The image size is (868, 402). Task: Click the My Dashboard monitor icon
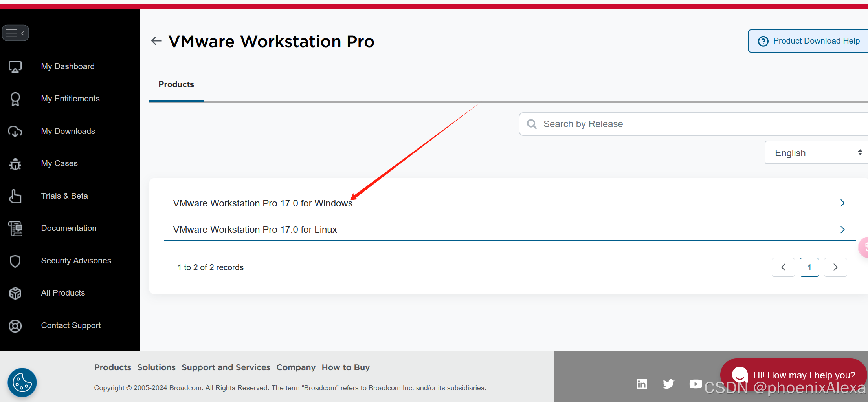pos(15,67)
